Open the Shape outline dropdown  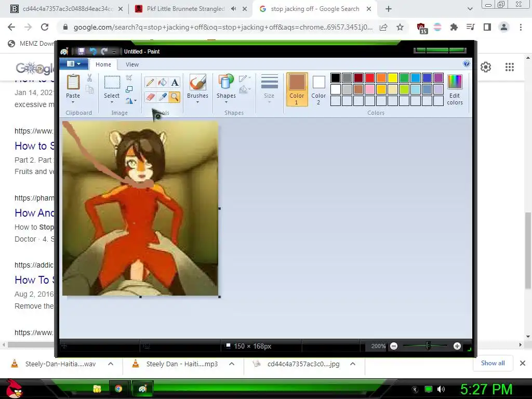tap(245, 78)
